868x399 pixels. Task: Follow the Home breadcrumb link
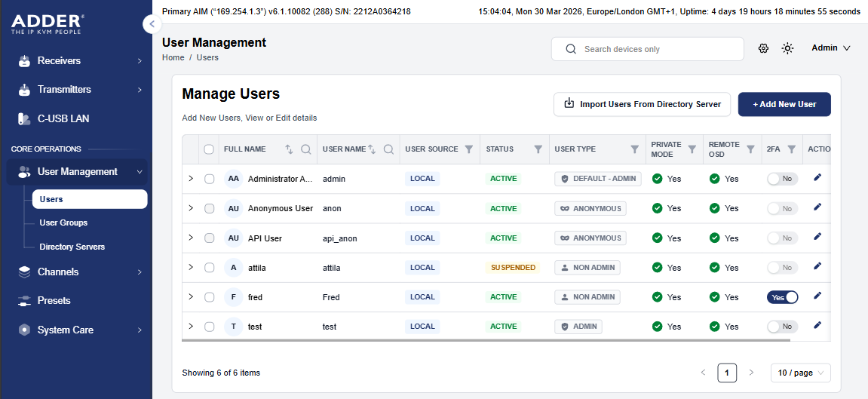(x=173, y=57)
